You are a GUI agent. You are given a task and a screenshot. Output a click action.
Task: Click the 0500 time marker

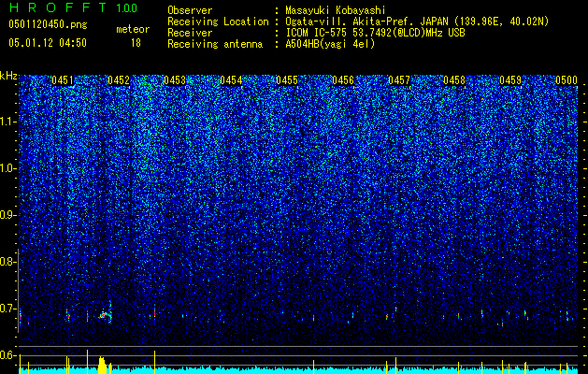[566, 80]
